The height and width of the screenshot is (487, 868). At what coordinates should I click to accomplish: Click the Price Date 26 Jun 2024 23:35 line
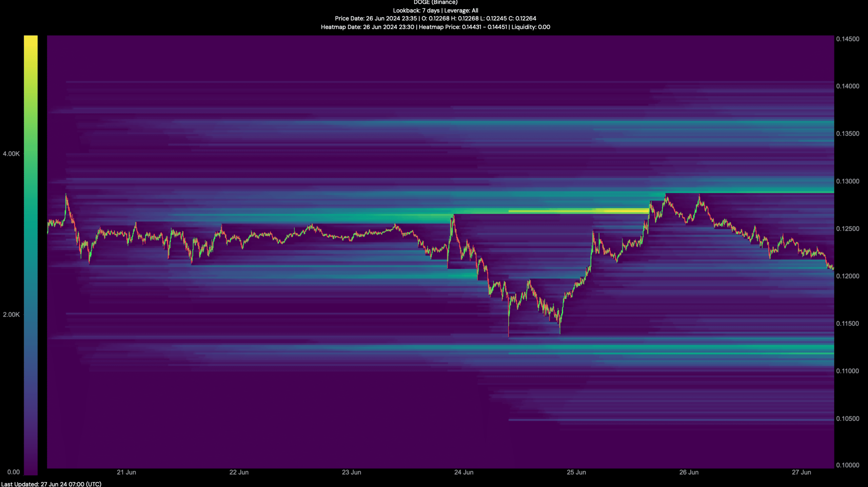point(435,19)
